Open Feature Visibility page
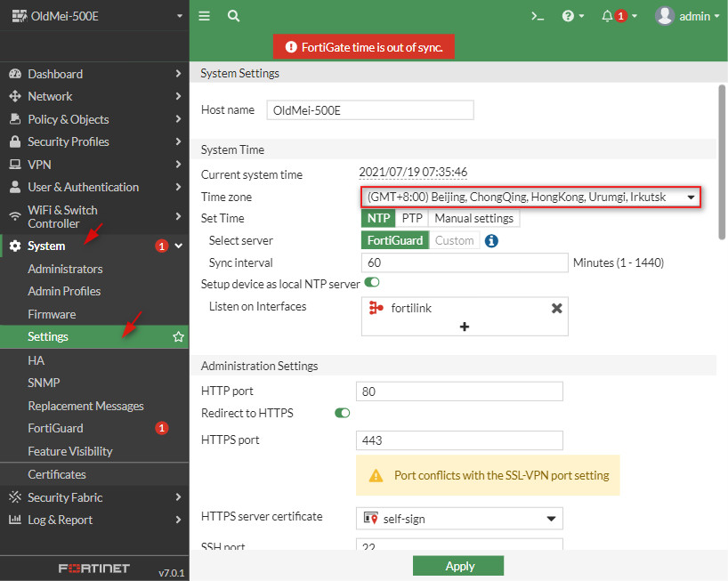This screenshot has height=581, width=728. click(70, 451)
